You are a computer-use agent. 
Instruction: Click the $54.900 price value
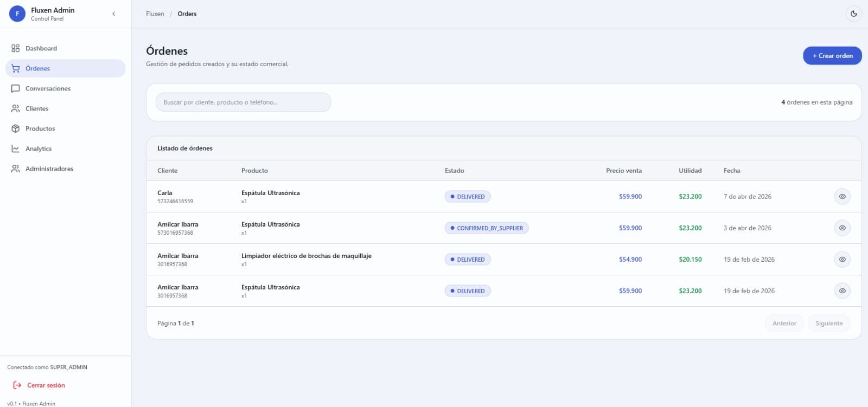coord(630,260)
